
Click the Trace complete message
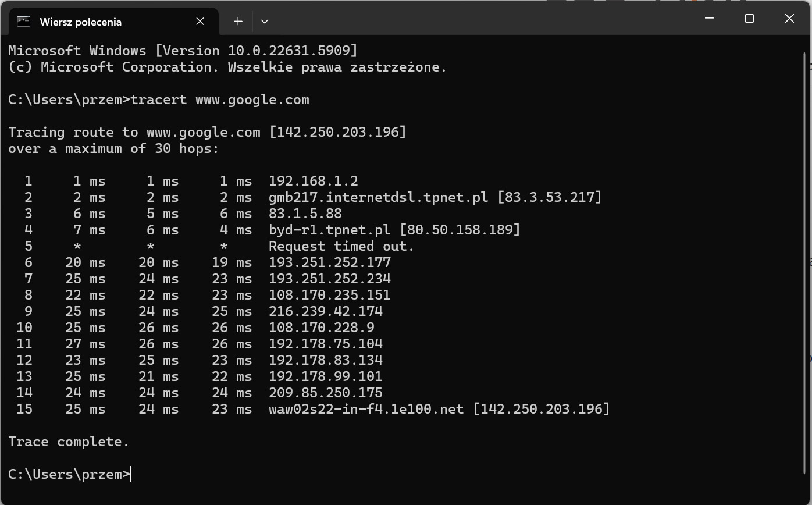point(69,442)
